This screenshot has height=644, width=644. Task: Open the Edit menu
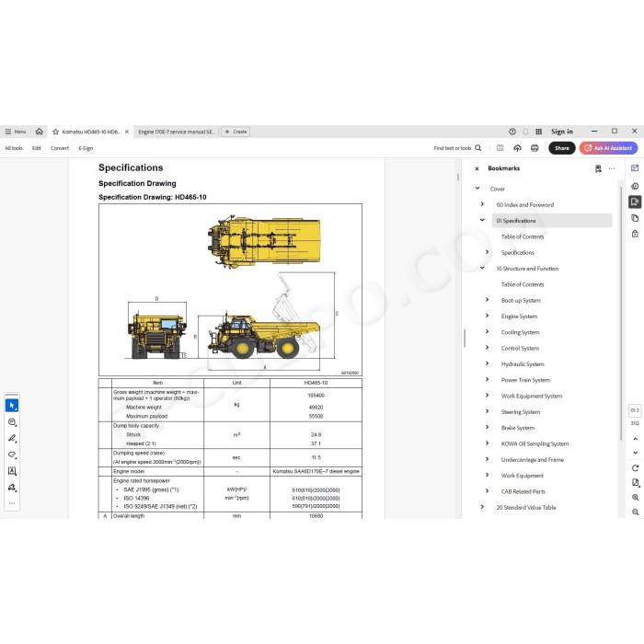pos(37,148)
